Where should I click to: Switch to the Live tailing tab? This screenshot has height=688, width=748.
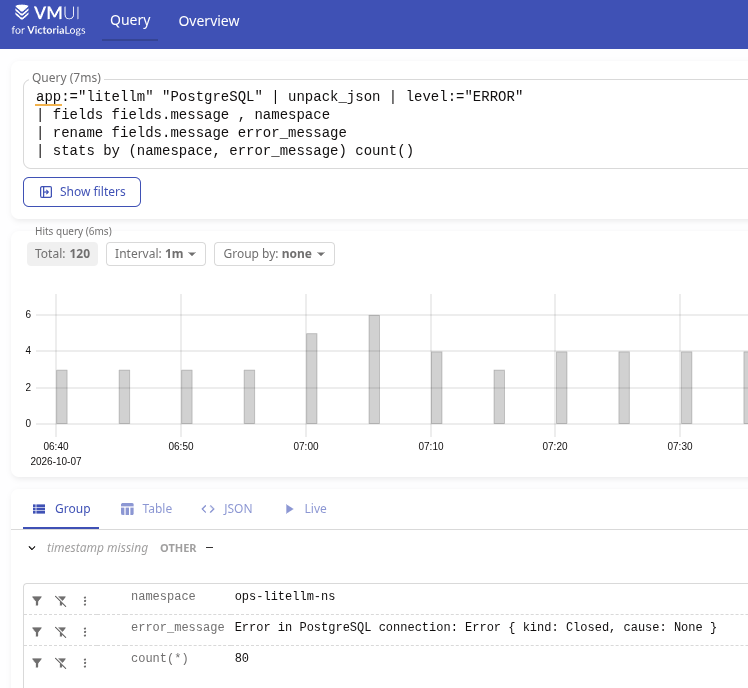305,509
